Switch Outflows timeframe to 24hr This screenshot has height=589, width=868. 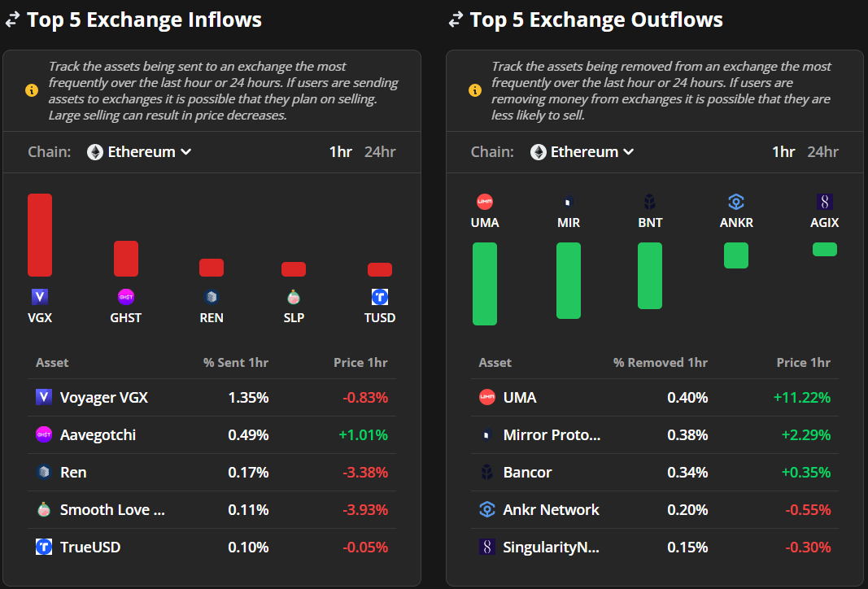click(822, 151)
